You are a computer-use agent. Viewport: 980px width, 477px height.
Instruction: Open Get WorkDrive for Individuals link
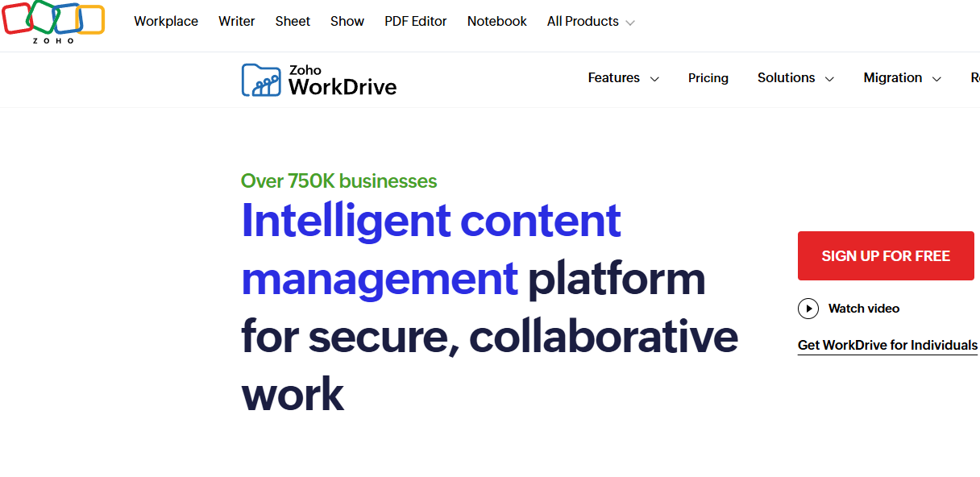pyautogui.click(x=887, y=346)
